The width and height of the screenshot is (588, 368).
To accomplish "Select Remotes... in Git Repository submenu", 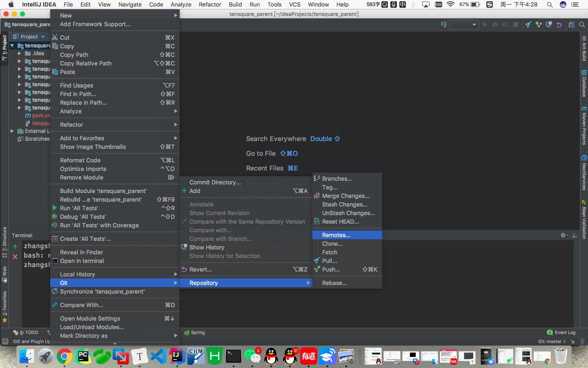I will (347, 235).
